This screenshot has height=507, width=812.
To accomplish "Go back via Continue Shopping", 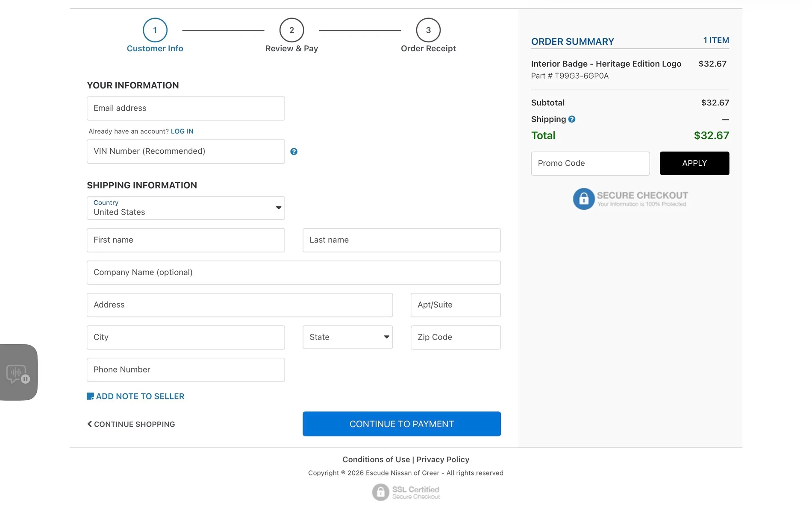I will coord(131,424).
